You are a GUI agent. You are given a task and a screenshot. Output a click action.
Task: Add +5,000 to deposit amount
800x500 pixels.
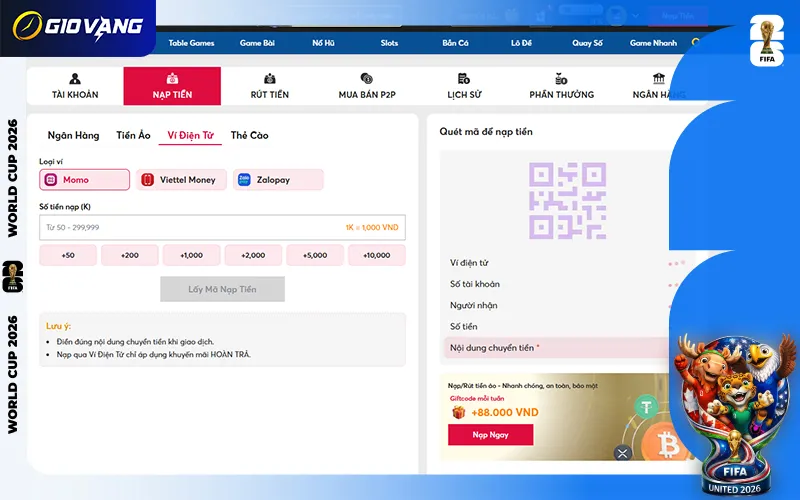(315, 255)
